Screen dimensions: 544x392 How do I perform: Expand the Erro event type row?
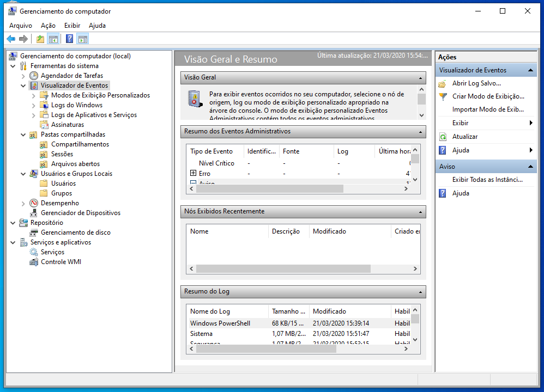click(194, 173)
